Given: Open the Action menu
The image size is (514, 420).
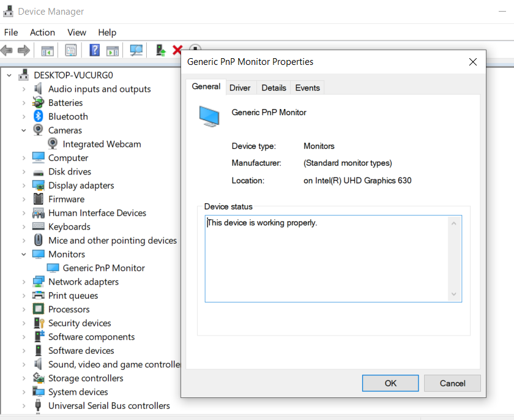Looking at the screenshot, I should tap(42, 32).
